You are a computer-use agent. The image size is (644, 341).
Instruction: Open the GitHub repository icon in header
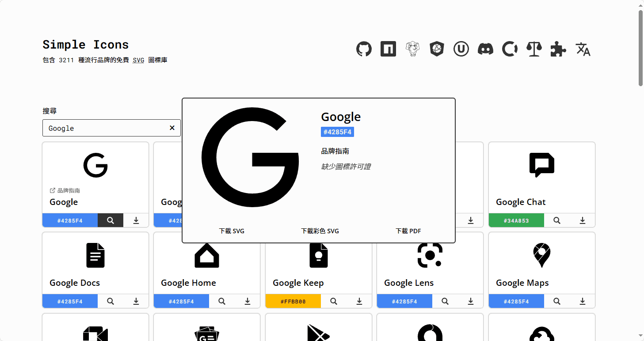(x=364, y=49)
